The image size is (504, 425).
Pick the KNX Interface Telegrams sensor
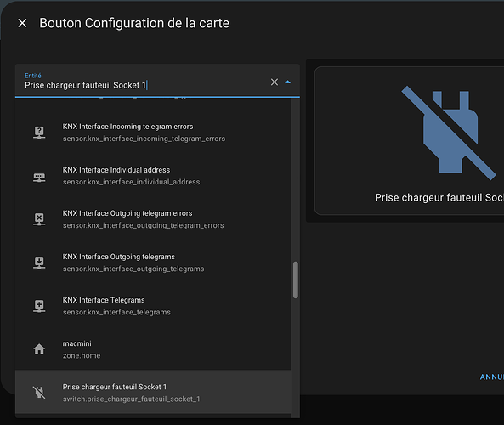pyautogui.click(x=153, y=306)
